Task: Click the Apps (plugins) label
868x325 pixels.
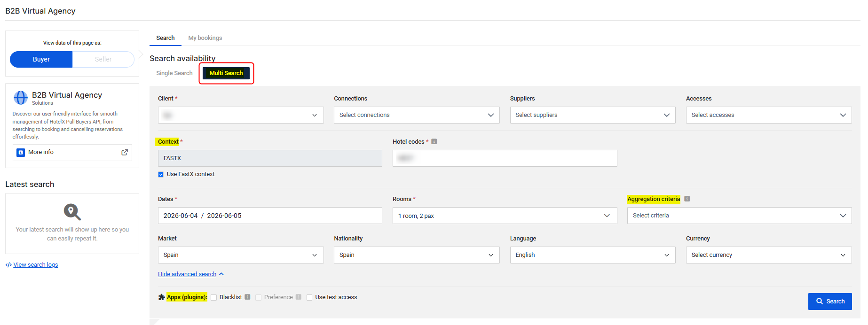Action: [x=187, y=297]
